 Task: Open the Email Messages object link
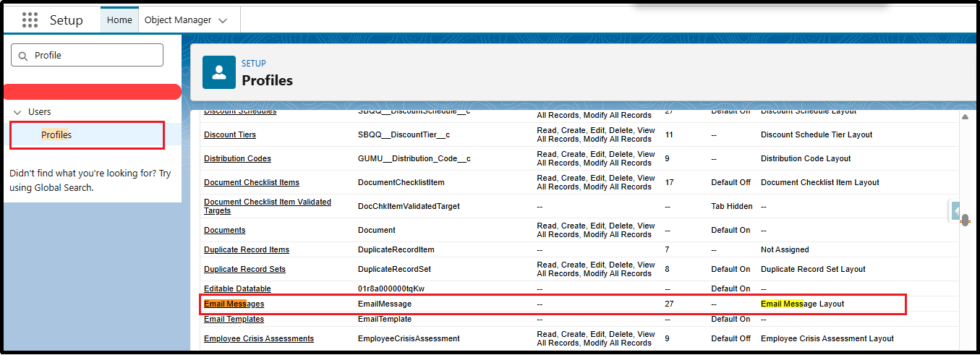(234, 304)
